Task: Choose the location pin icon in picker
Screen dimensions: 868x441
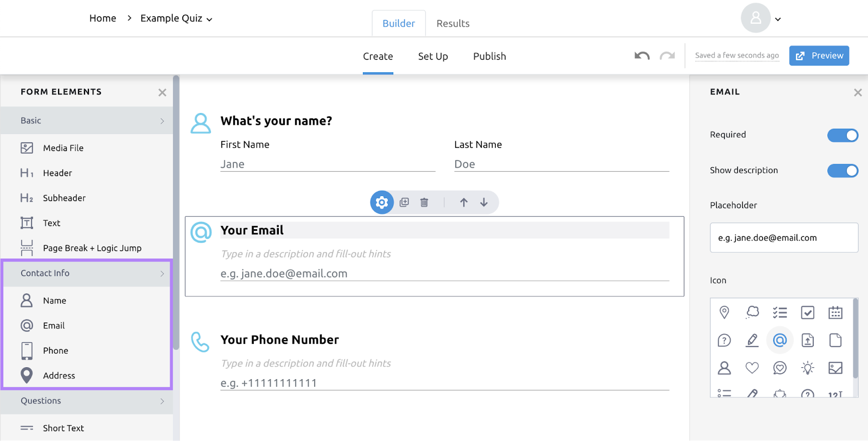Action: (x=724, y=312)
